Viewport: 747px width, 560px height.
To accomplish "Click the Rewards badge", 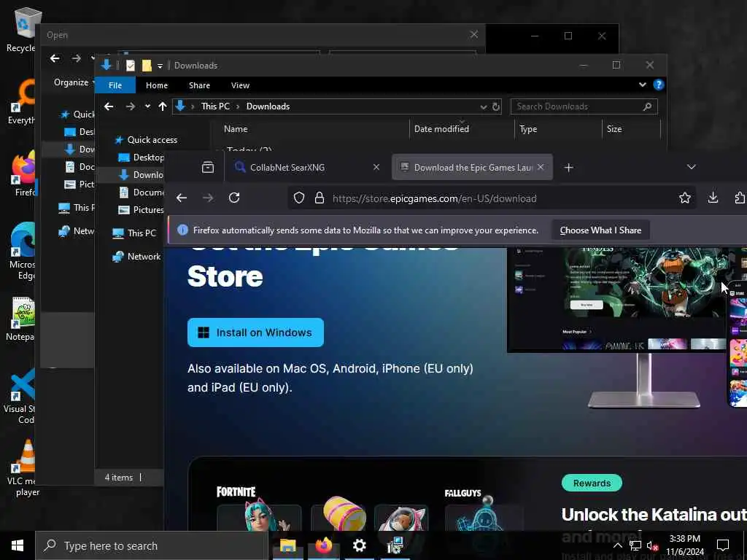I will point(592,483).
